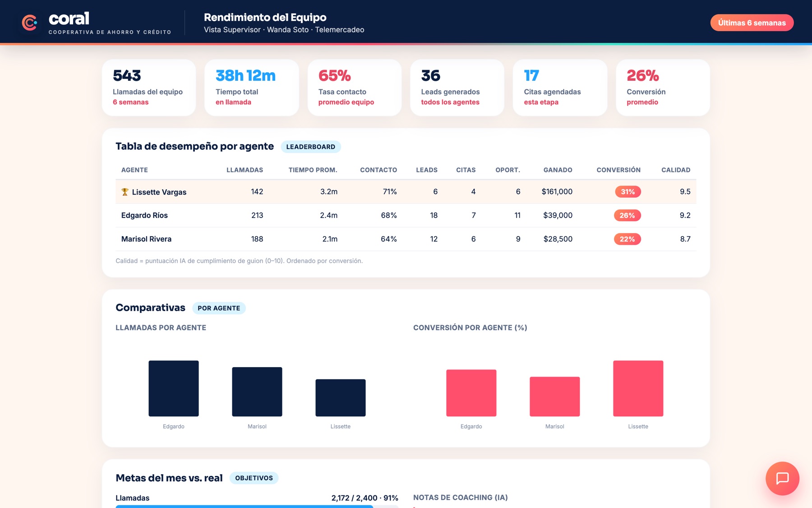The width and height of the screenshot is (812, 508).
Task: Click the LEADERBOARD badge
Action: pos(311,147)
